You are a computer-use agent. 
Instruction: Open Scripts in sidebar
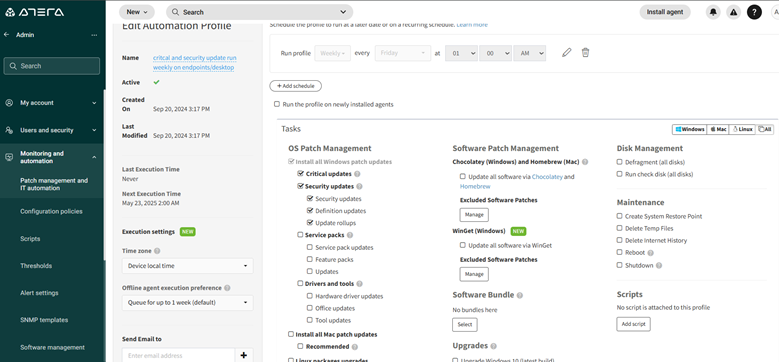30,239
